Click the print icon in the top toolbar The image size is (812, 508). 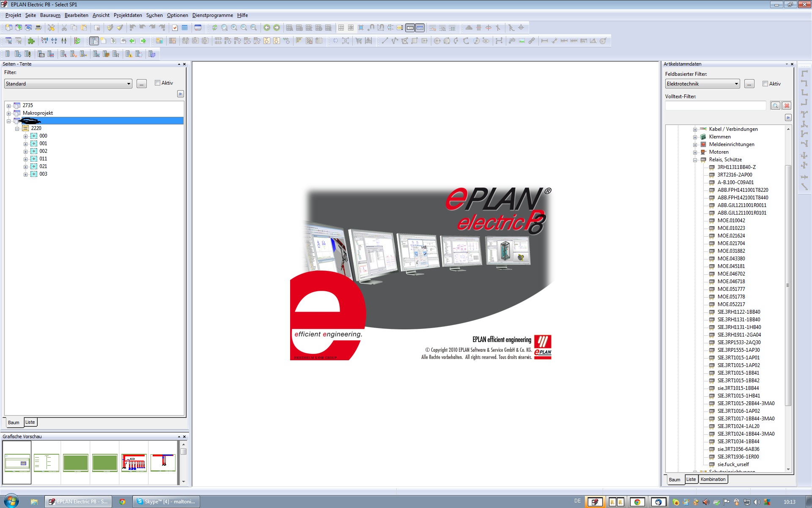(38, 28)
